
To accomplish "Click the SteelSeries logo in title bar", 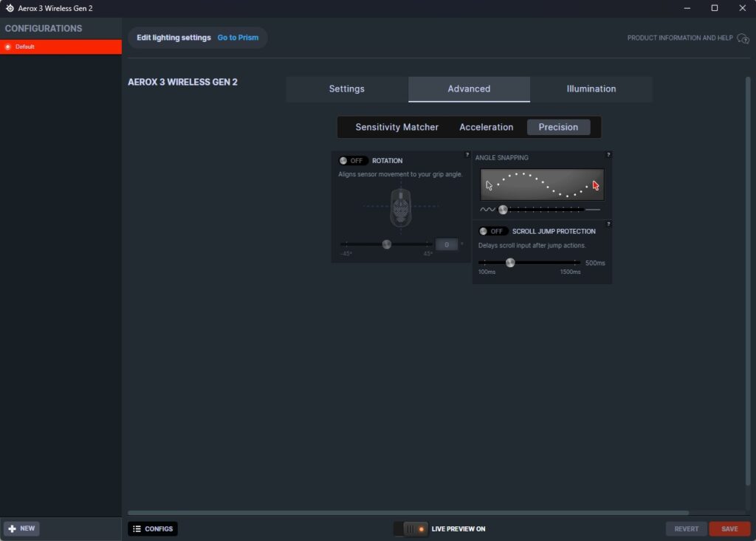I will 10,8.
